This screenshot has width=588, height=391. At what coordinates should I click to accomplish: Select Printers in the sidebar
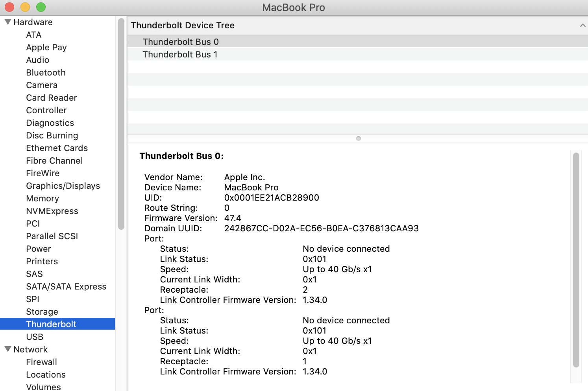point(42,261)
